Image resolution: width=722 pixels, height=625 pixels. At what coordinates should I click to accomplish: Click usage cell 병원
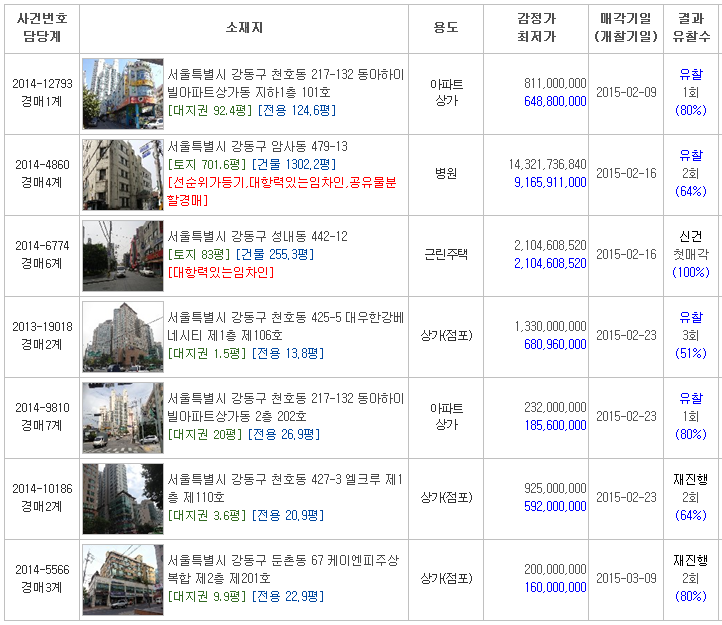point(446,174)
